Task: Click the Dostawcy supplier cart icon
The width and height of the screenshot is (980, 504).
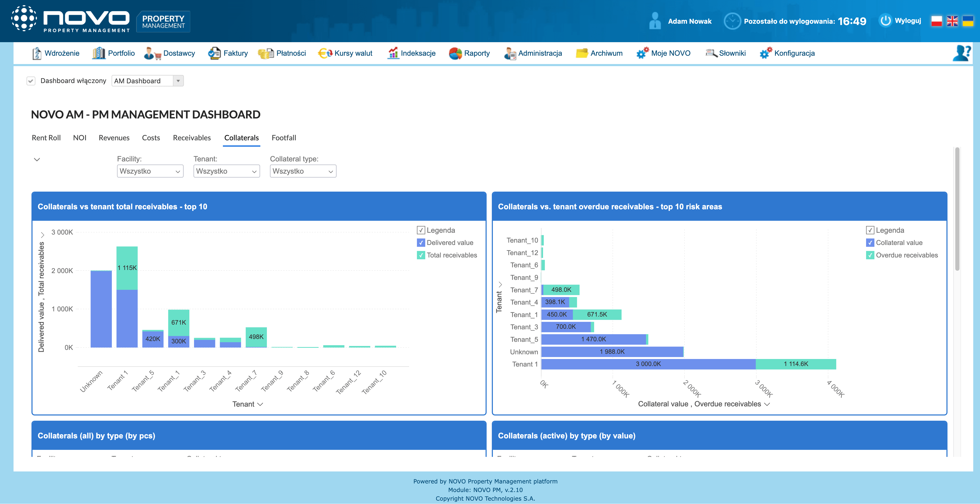Action: pos(152,53)
